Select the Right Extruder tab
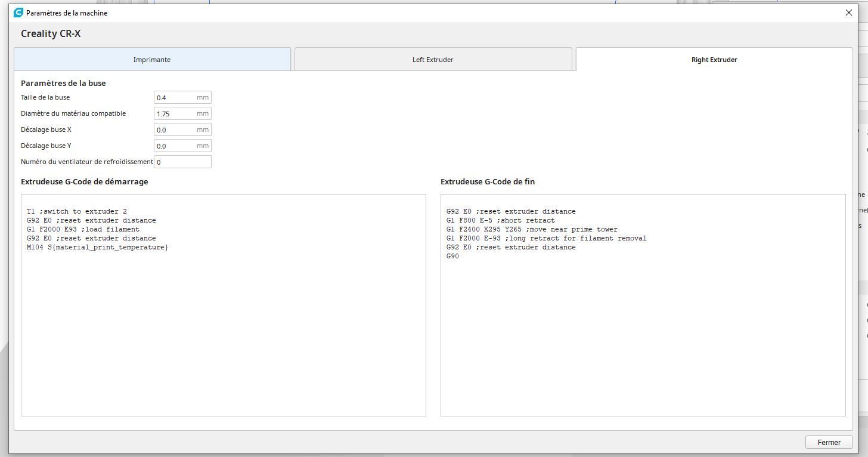868x457 pixels. pos(714,60)
